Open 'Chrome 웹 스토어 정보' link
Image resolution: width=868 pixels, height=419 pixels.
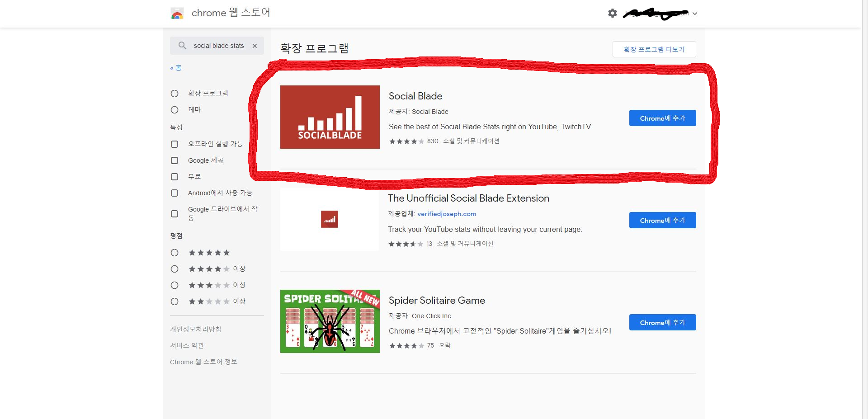coord(203,362)
